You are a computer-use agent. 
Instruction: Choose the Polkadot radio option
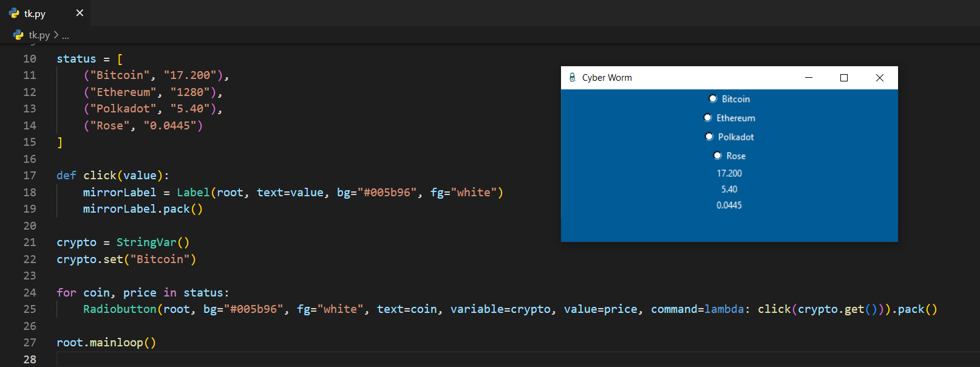pos(709,137)
